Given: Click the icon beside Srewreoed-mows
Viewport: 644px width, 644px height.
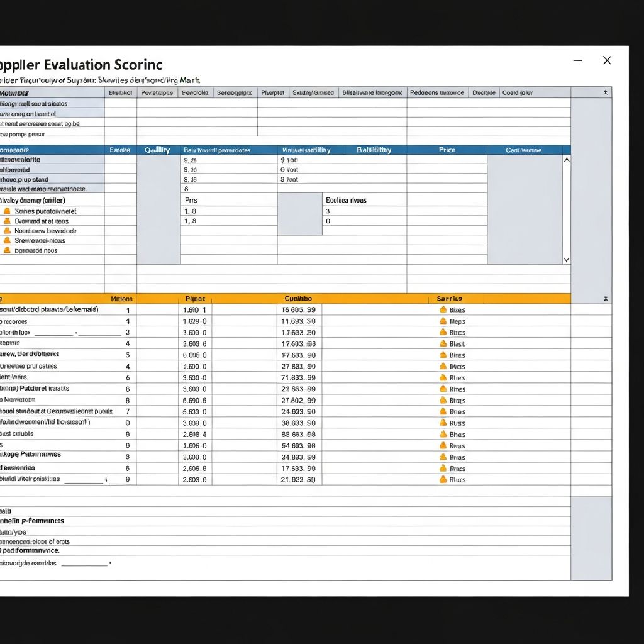Looking at the screenshot, I should pos(7,240).
